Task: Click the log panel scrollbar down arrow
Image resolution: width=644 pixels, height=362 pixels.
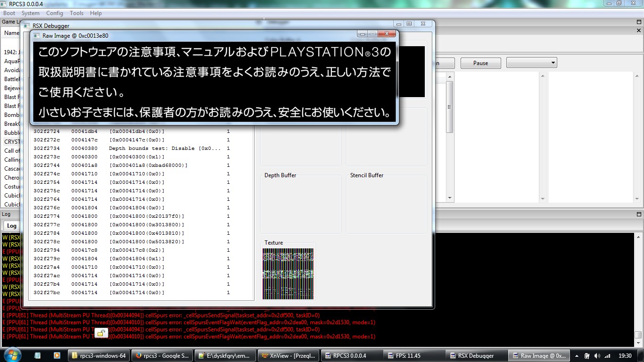Action: point(638,343)
